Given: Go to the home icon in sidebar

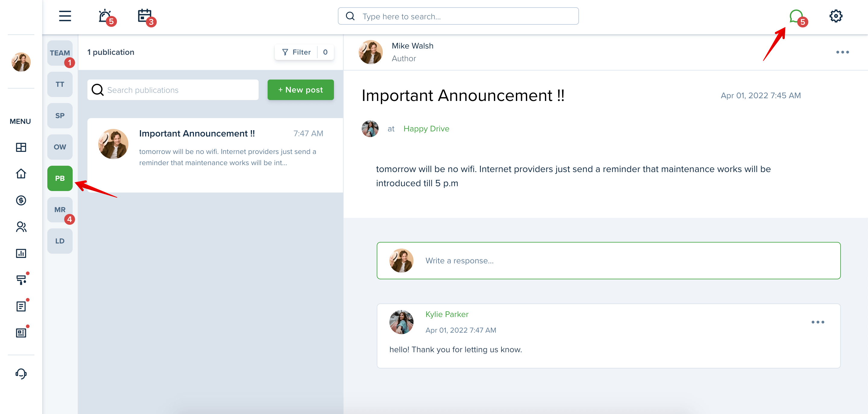Looking at the screenshot, I should click(21, 174).
